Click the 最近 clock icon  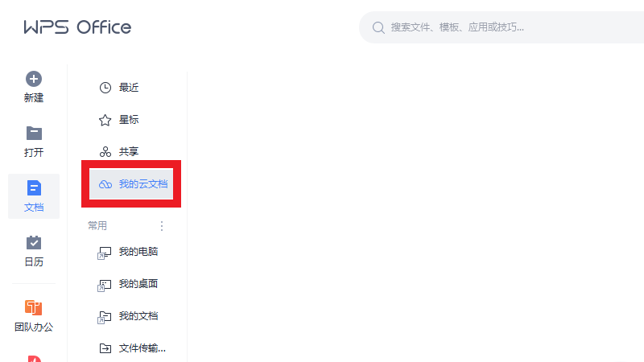click(105, 88)
